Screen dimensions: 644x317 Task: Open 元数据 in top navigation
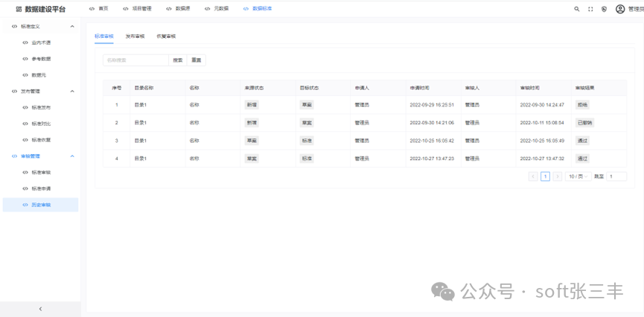[217, 9]
